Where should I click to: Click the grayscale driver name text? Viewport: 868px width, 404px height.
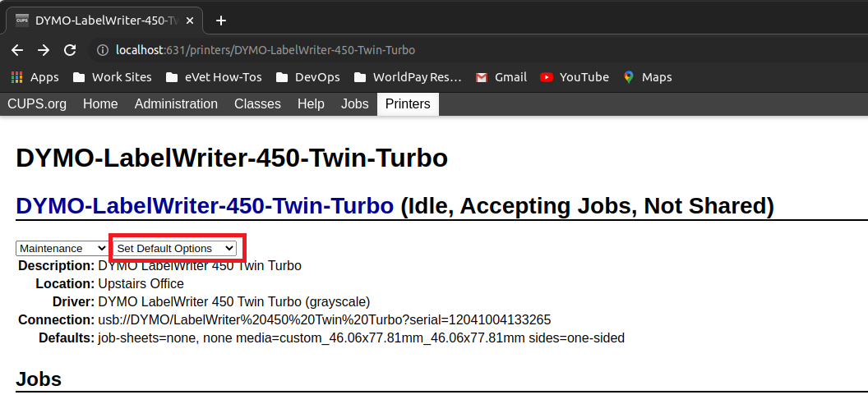234,302
